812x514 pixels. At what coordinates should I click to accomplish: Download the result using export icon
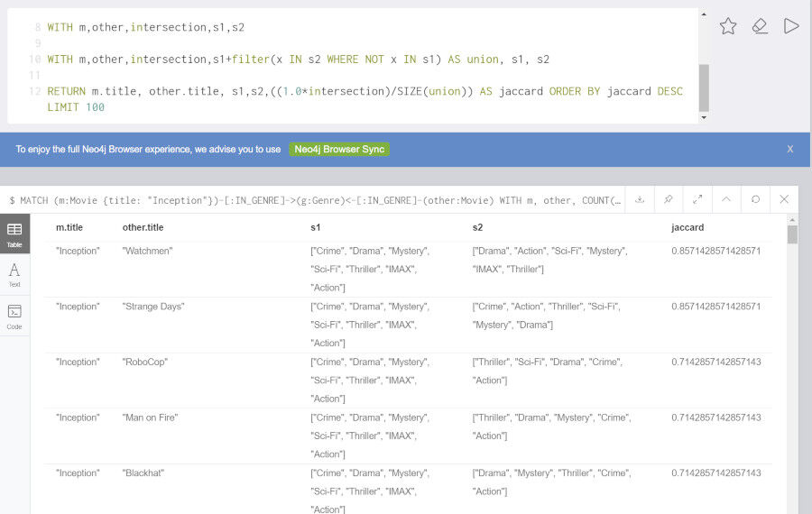(640, 199)
